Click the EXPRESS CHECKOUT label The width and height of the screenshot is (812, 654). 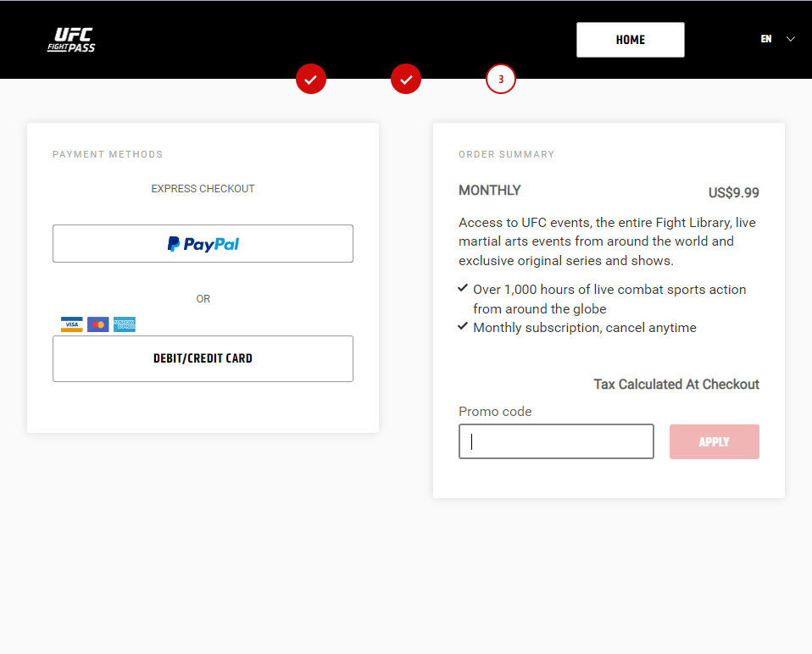coord(203,189)
